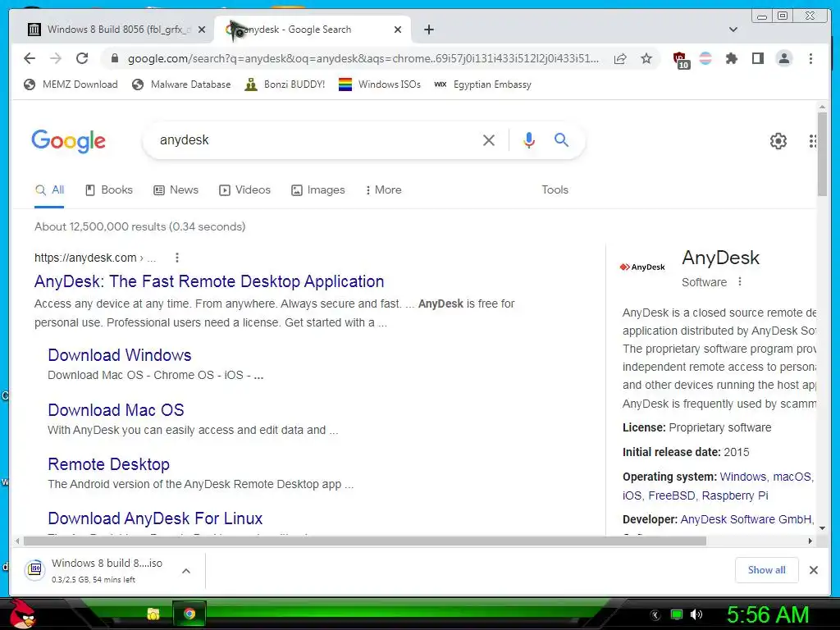Screen dimensions: 840x630
Task: Clear the search box with X
Action: [x=489, y=140]
